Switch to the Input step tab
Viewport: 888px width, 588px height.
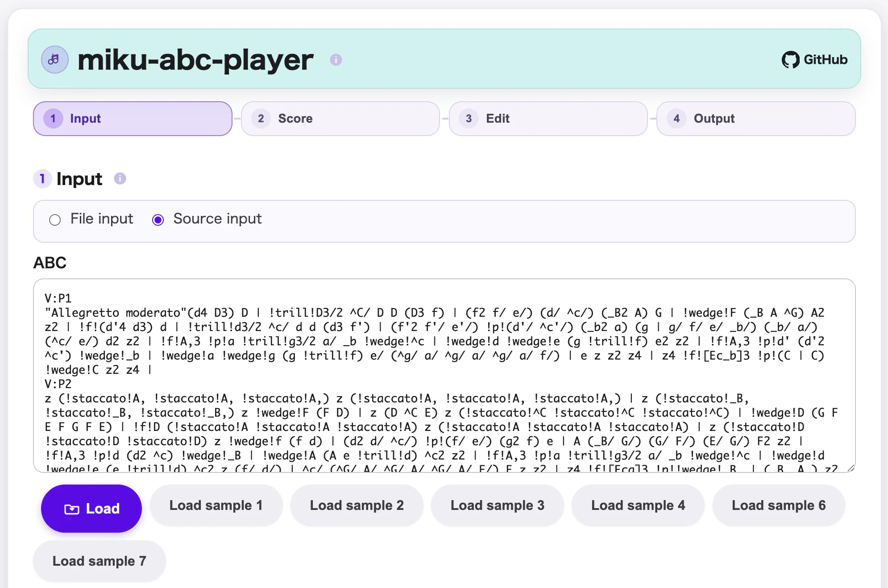click(133, 119)
